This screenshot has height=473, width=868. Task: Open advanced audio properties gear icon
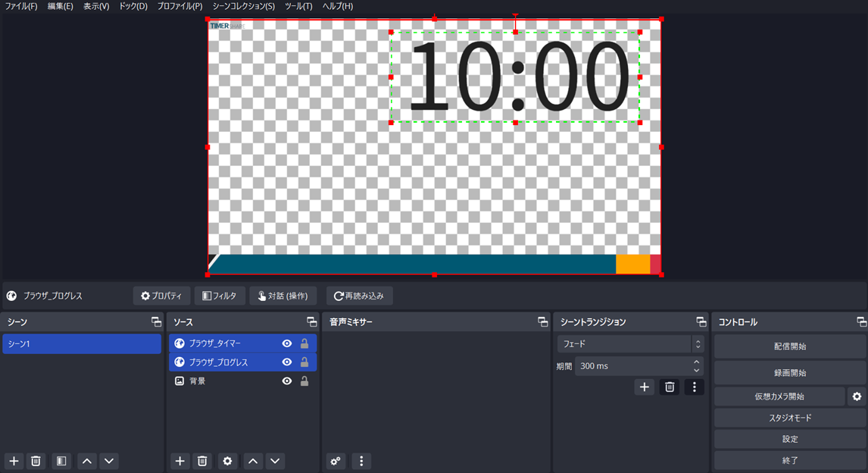tap(336, 461)
